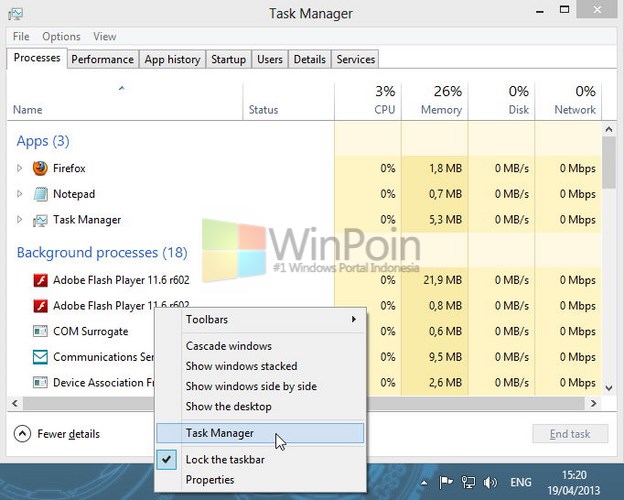The image size is (624, 500).
Task: Open the volume speaker tray icon
Action: coord(490,482)
